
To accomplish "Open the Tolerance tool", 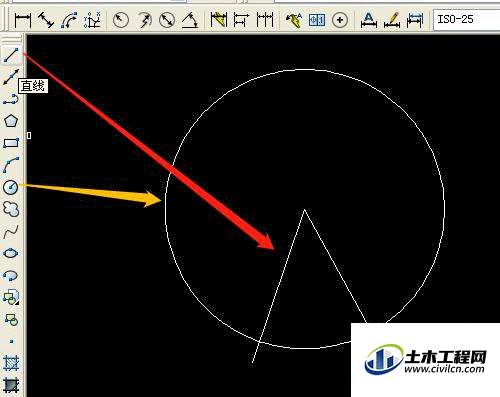I will (x=317, y=20).
